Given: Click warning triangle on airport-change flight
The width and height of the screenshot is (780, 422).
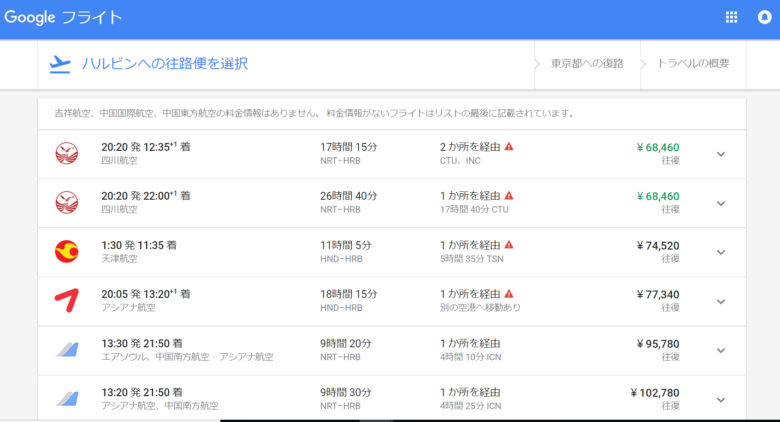Looking at the screenshot, I should pos(509,294).
